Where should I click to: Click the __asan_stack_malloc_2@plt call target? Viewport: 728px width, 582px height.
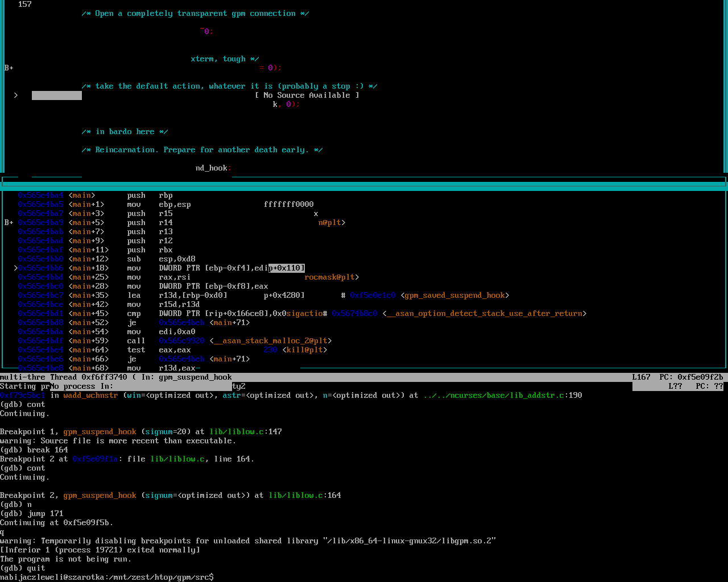coord(270,341)
